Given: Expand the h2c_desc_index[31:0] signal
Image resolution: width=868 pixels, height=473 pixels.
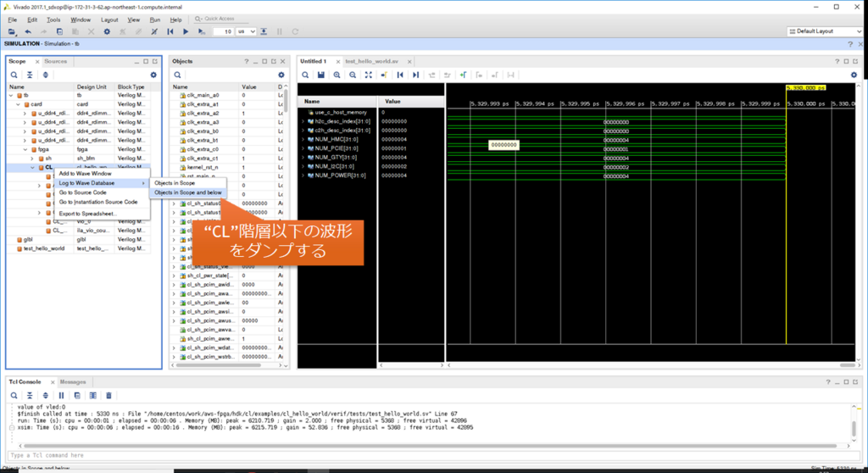Looking at the screenshot, I should coord(303,121).
